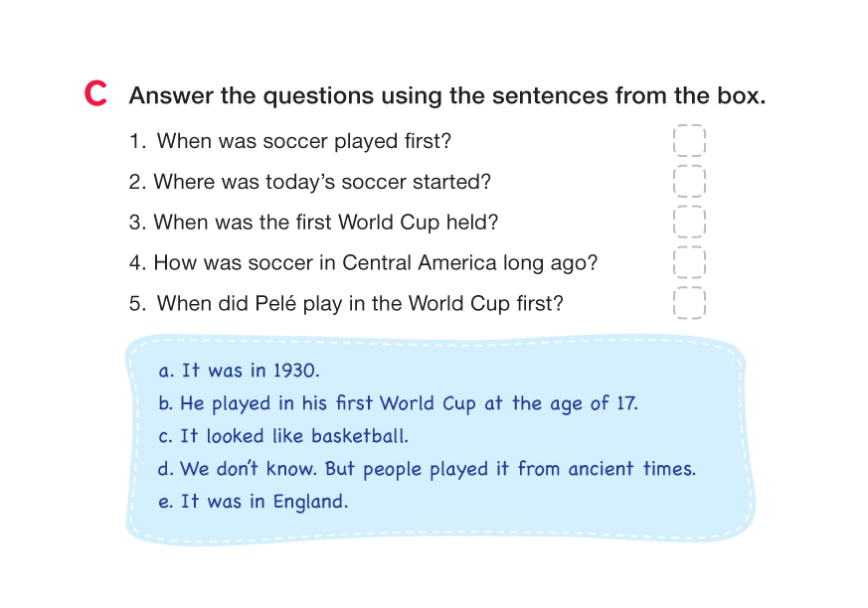Select answer d beginning "We don't know."
This screenshot has width=868, height=608.
tap(427, 469)
